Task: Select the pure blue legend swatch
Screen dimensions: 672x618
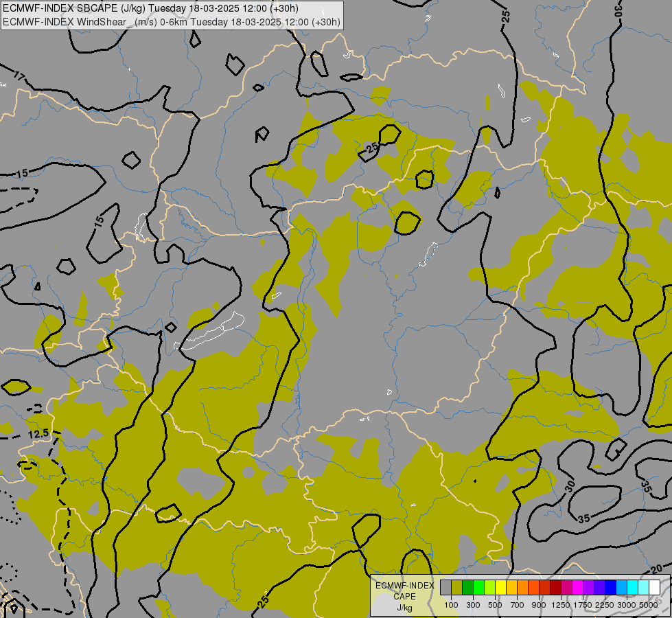Action: 611,587
